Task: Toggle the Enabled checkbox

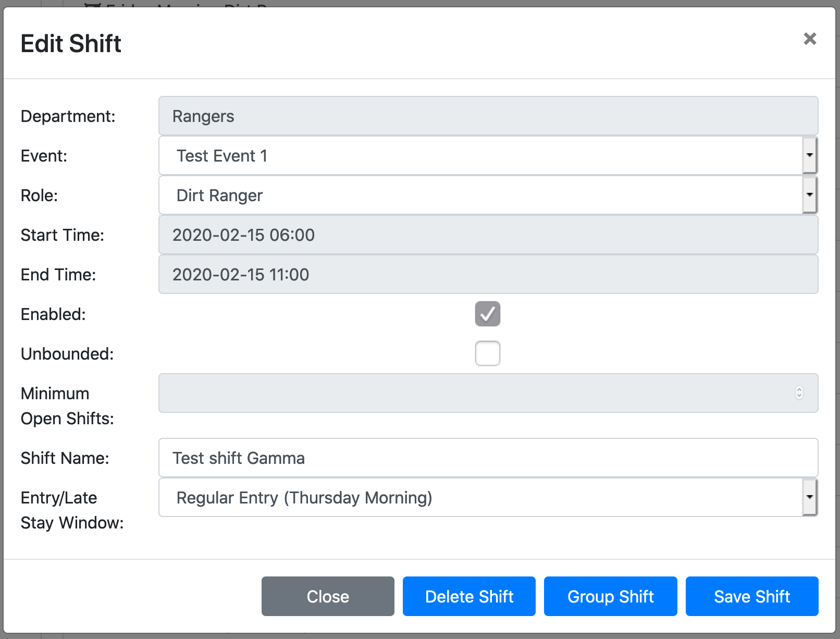Action: (x=488, y=314)
